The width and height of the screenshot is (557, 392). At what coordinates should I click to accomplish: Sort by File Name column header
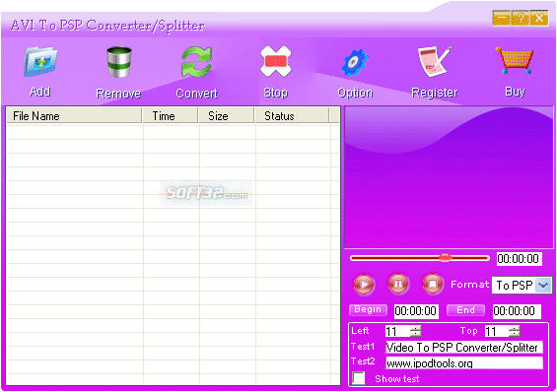[74, 115]
